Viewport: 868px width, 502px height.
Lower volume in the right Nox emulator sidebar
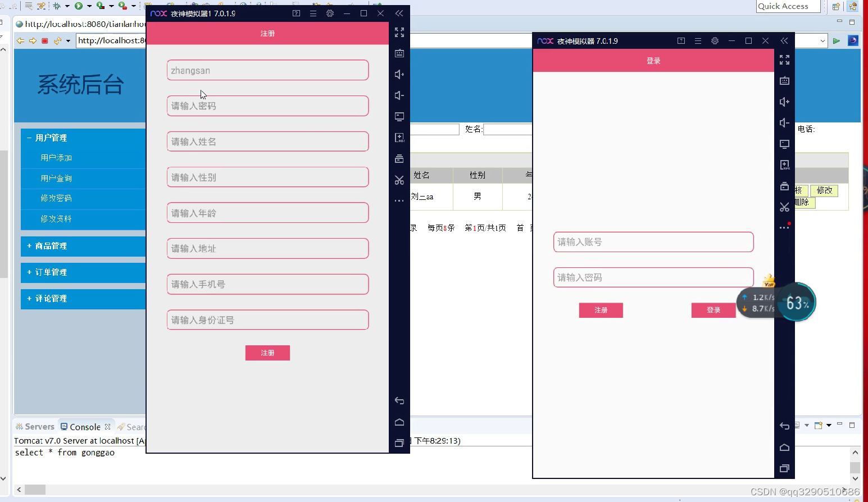pos(785,123)
